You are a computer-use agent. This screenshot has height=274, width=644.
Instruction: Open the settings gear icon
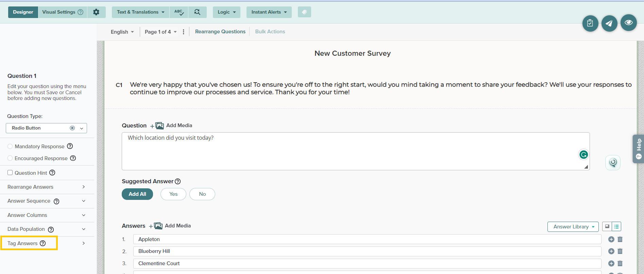[96, 12]
